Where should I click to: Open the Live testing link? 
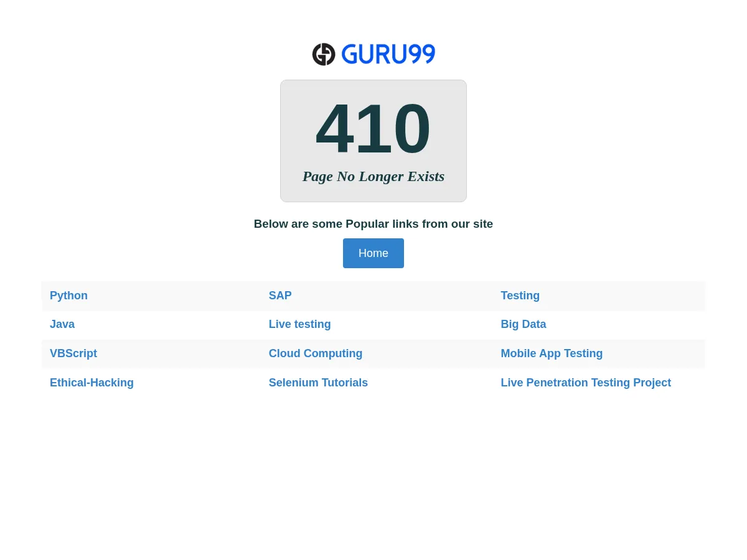[299, 324]
